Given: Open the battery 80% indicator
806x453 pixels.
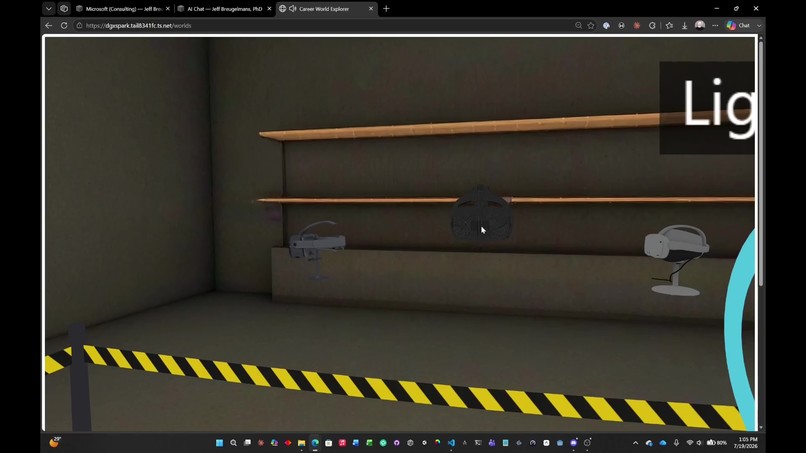Looking at the screenshot, I should tap(717, 443).
